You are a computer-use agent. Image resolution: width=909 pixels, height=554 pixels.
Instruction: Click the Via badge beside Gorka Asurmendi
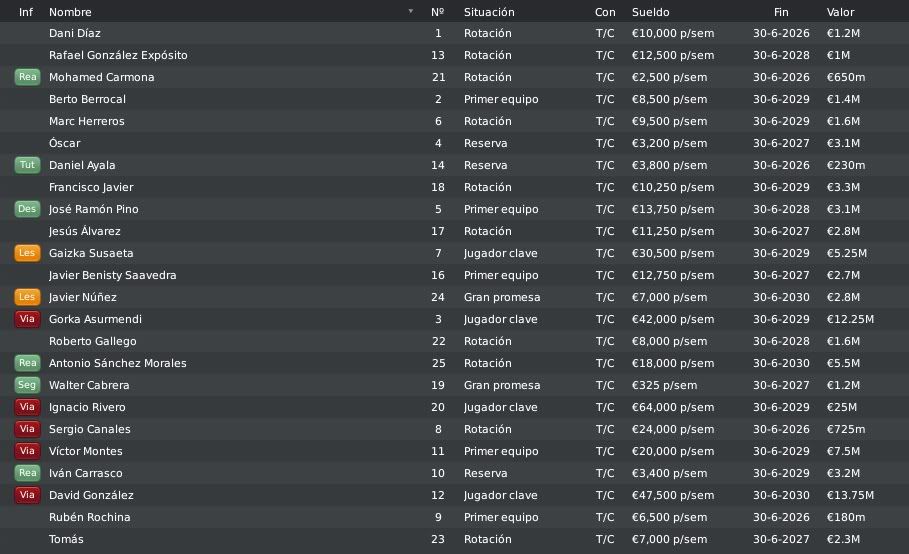27,319
